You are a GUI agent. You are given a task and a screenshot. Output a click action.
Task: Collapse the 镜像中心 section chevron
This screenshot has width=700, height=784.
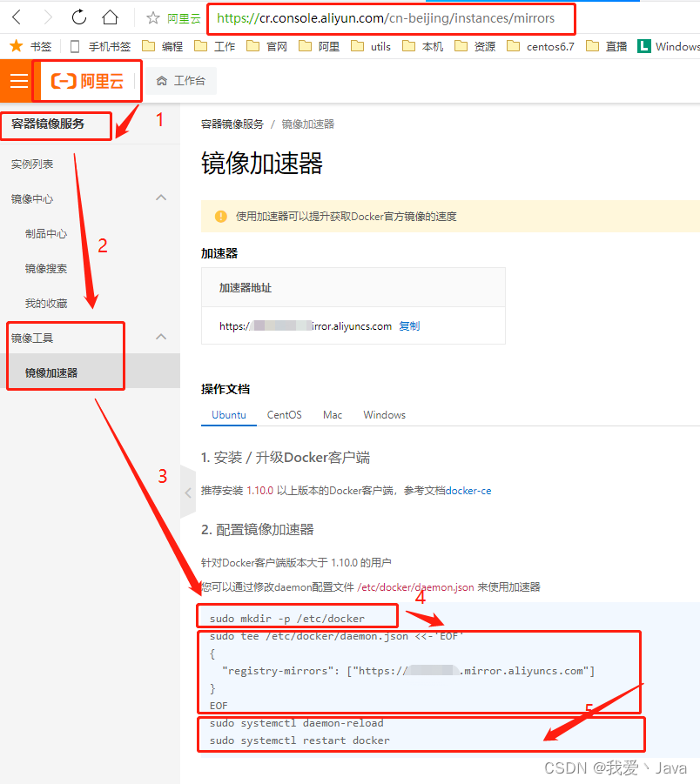(x=161, y=198)
